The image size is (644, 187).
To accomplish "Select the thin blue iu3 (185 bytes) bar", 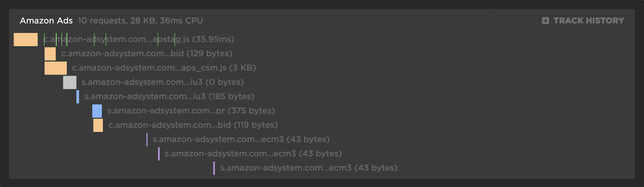I will click(x=78, y=97).
